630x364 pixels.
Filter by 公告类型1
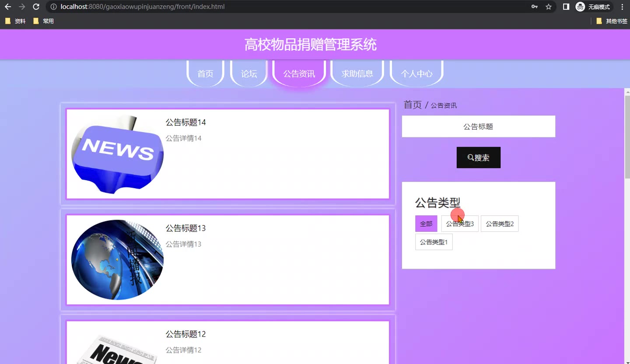pyautogui.click(x=434, y=242)
